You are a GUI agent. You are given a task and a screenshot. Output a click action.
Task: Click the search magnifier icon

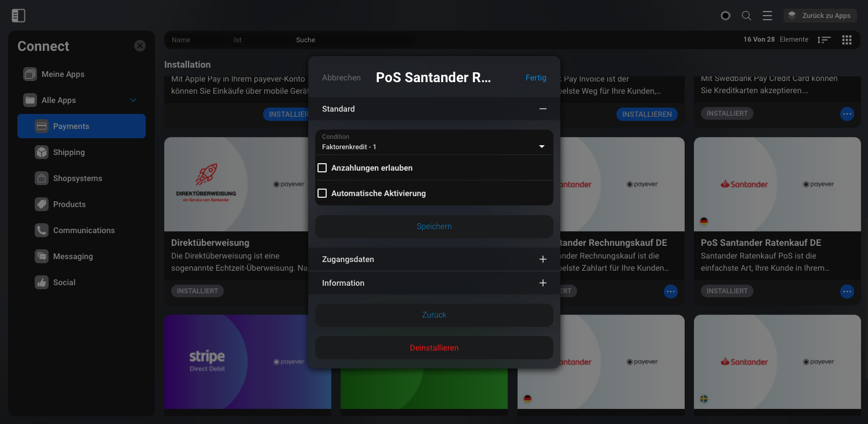747,16
